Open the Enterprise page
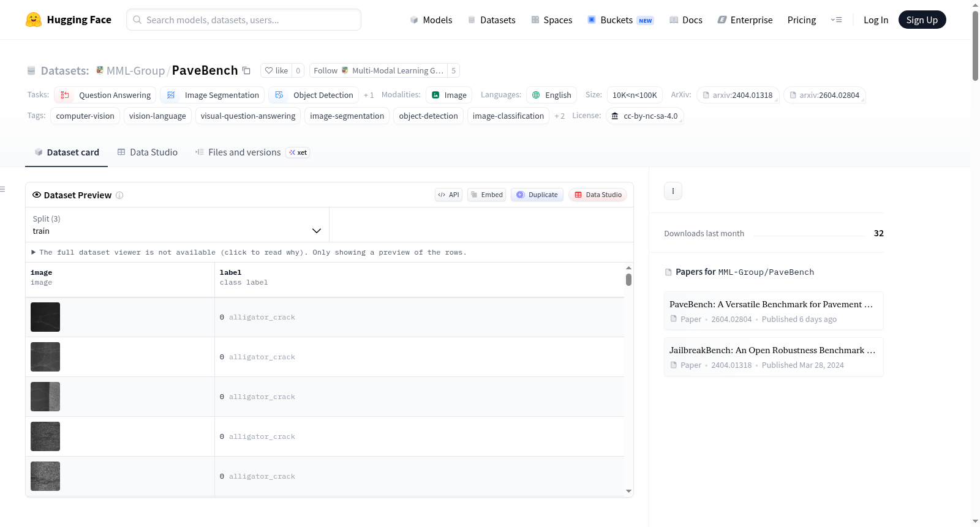This screenshot has width=980, height=527. coord(745,20)
